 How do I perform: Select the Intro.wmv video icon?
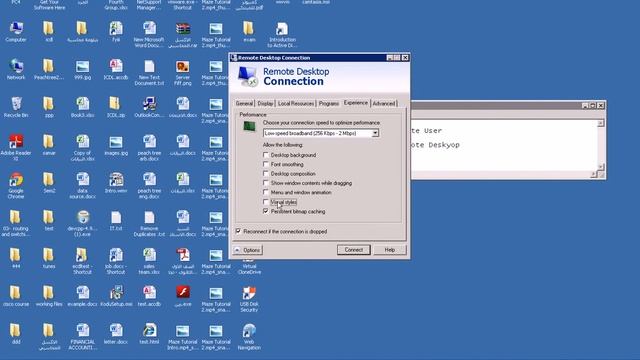pos(116,183)
